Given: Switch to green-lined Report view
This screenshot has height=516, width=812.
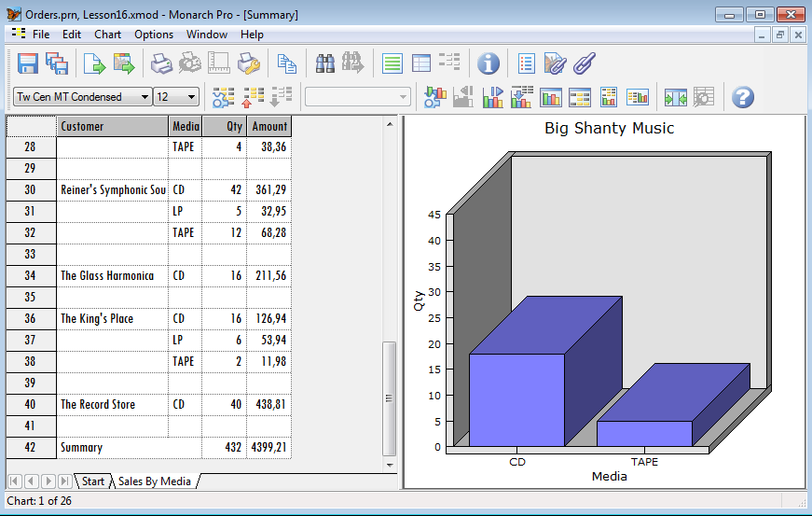Looking at the screenshot, I should point(392,63).
